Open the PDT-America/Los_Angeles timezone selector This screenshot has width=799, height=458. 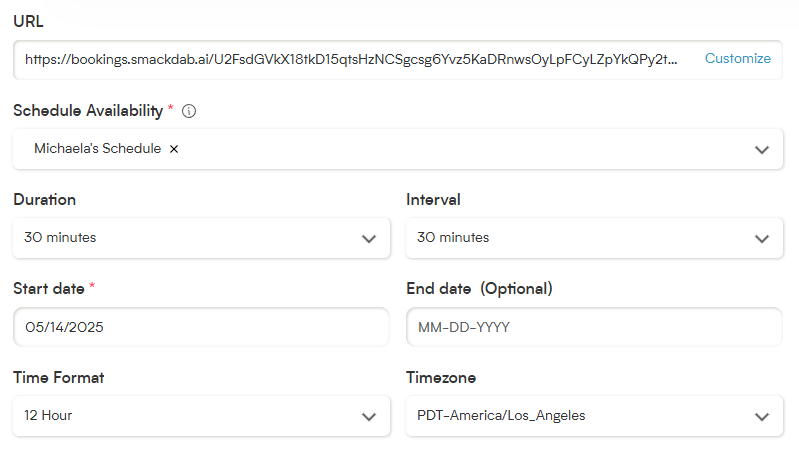point(594,416)
